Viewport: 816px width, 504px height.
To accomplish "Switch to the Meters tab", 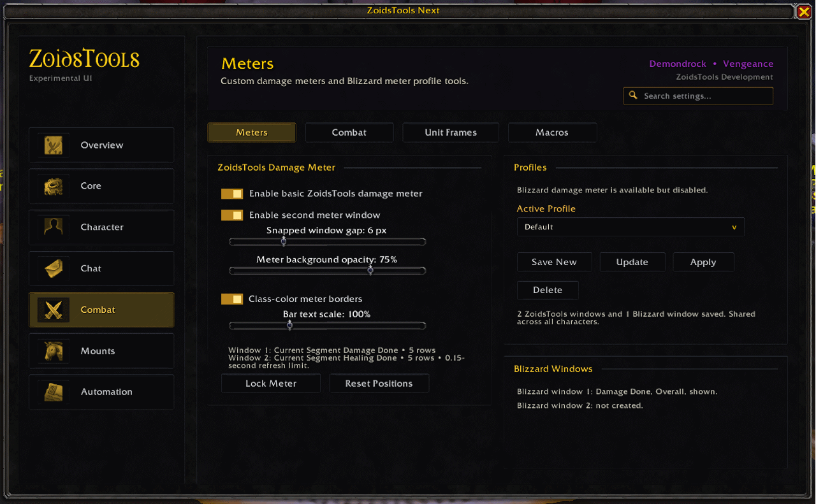I will 252,133.
